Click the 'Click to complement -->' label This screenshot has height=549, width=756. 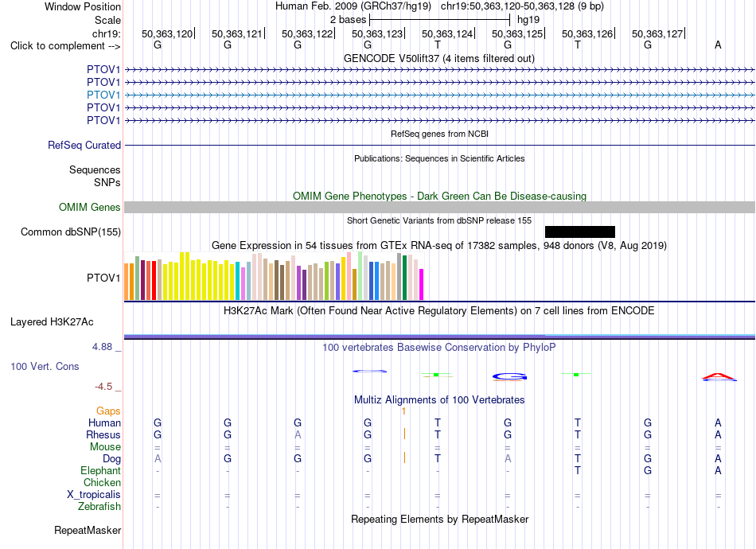click(65, 46)
